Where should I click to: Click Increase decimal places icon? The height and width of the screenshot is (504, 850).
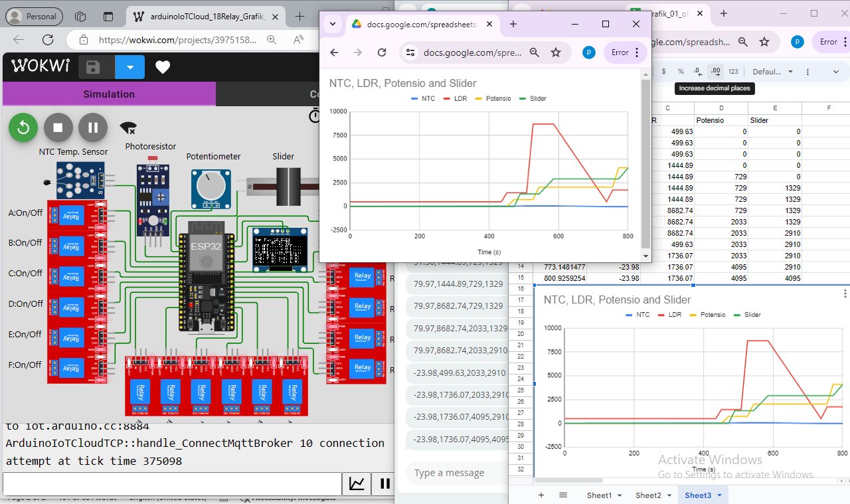(x=715, y=72)
